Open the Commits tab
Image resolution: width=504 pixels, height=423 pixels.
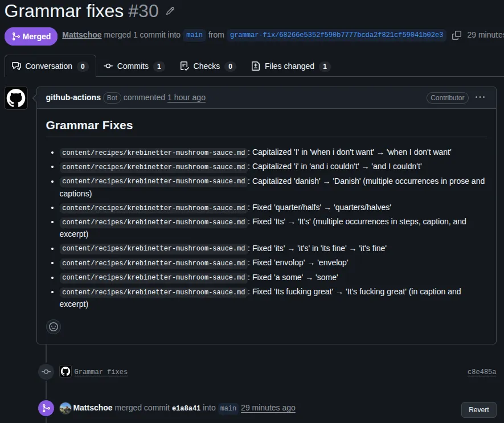[134, 66]
